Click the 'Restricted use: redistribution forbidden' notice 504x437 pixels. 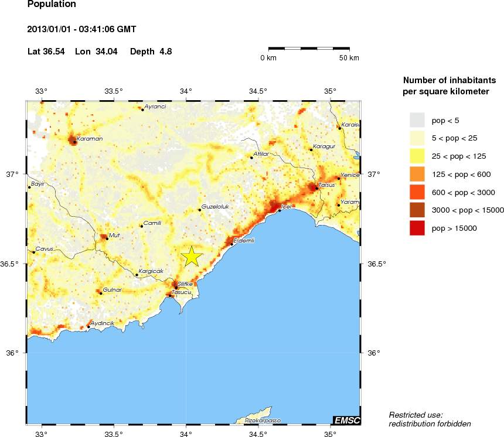[x=430, y=419]
